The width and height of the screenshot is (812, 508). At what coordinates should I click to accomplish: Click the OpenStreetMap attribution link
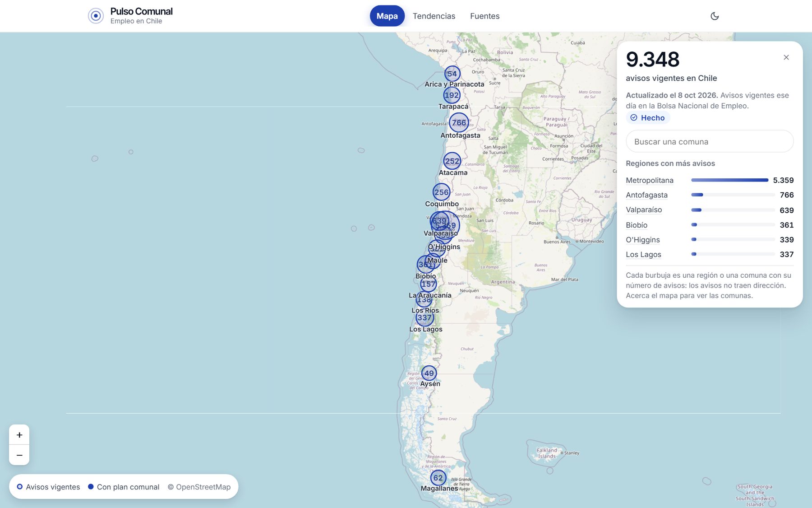tap(199, 487)
